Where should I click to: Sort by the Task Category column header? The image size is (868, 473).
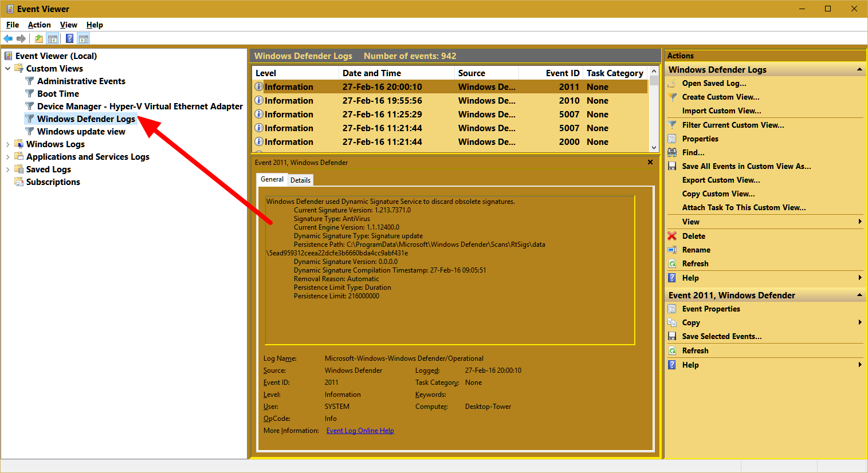click(615, 73)
